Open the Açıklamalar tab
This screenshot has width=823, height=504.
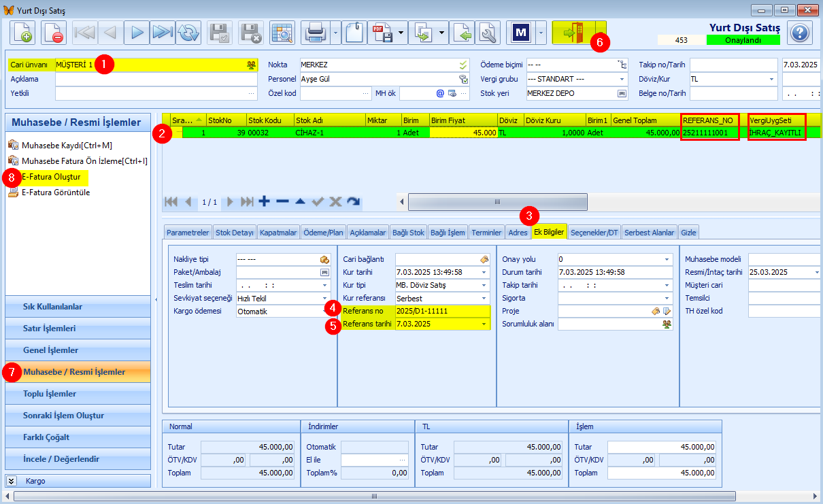pyautogui.click(x=367, y=232)
